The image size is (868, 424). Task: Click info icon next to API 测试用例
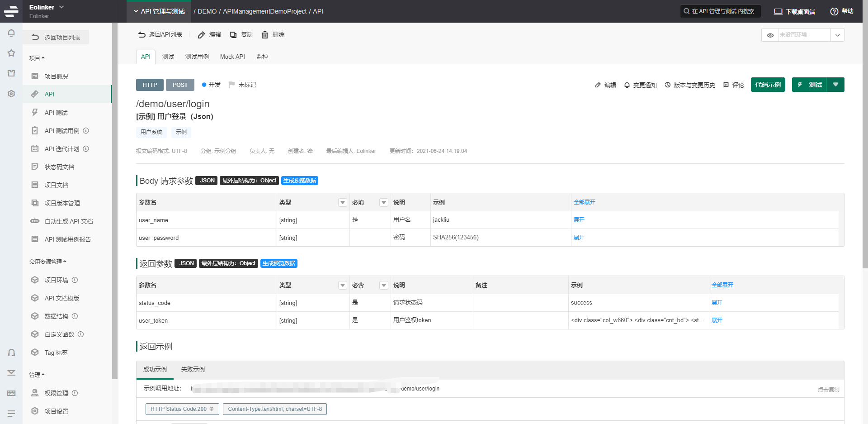pyautogui.click(x=86, y=131)
